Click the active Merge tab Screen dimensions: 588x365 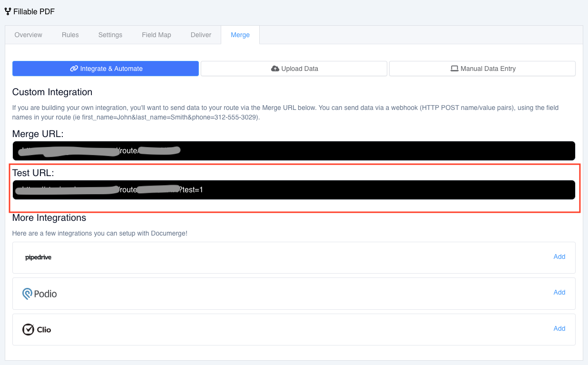click(240, 35)
